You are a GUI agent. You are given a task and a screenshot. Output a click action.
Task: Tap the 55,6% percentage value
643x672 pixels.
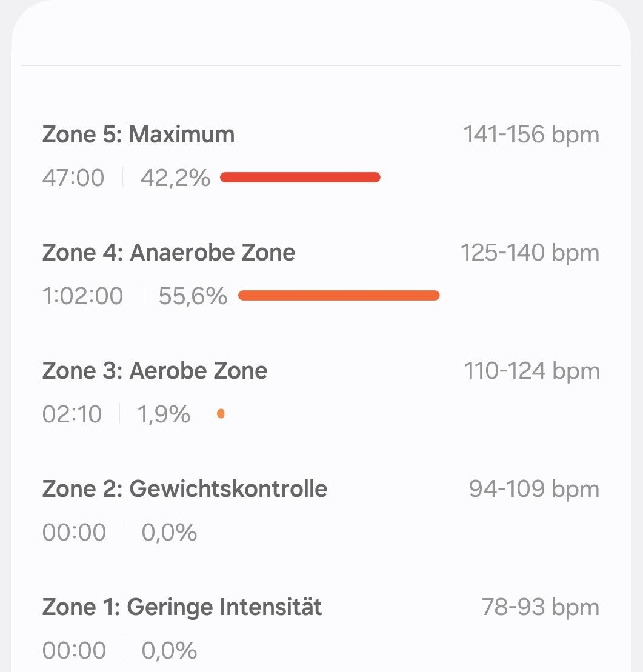(x=193, y=296)
